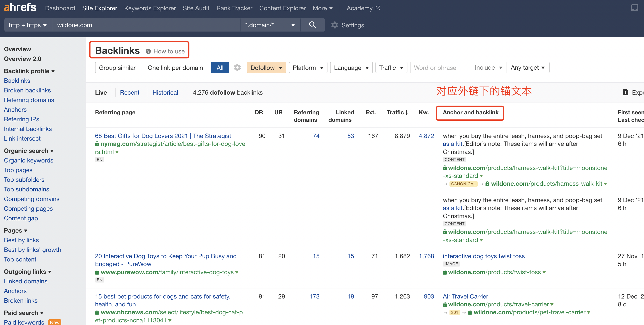Collapse the Outgoing links section
The width and height of the screenshot is (644, 325).
pos(28,272)
